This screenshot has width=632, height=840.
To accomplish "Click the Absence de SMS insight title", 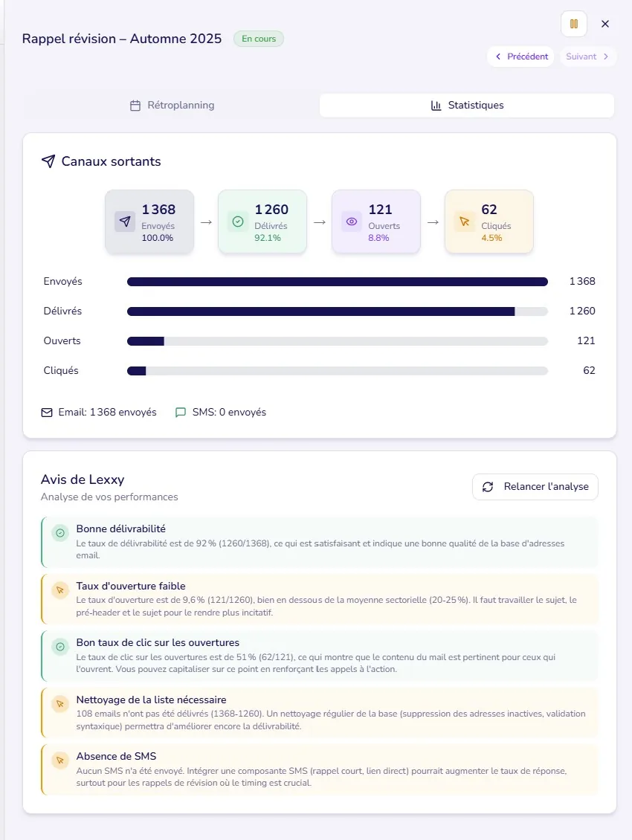I will [116, 757].
